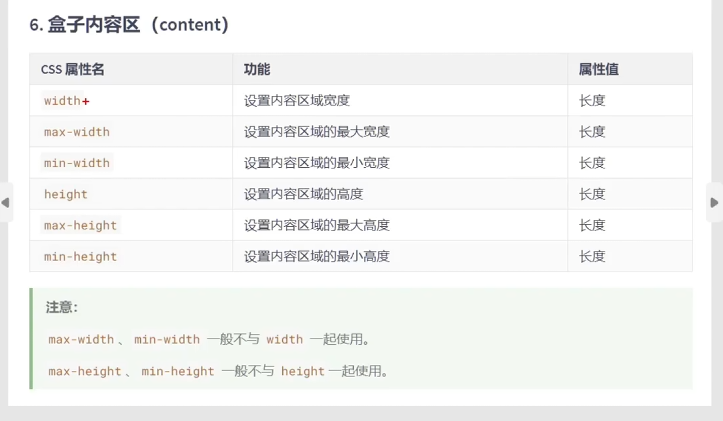Viewport: 723px width, 421px height.
Task: Click '长度' in the min-height row
Action: coord(592,256)
